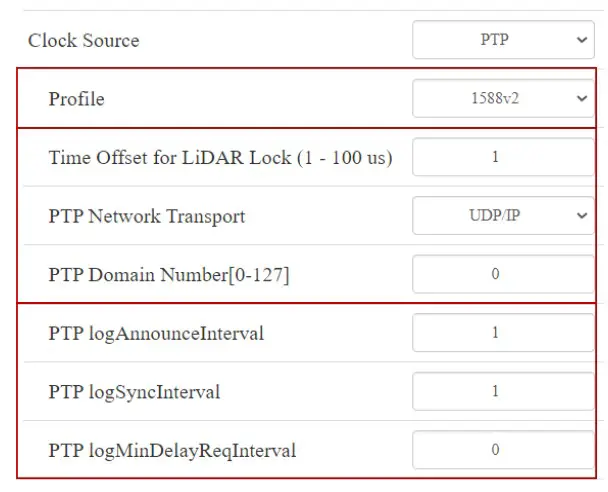Open the Clock Source dropdown
Viewport: 608px width, 492px height.
tap(502, 41)
